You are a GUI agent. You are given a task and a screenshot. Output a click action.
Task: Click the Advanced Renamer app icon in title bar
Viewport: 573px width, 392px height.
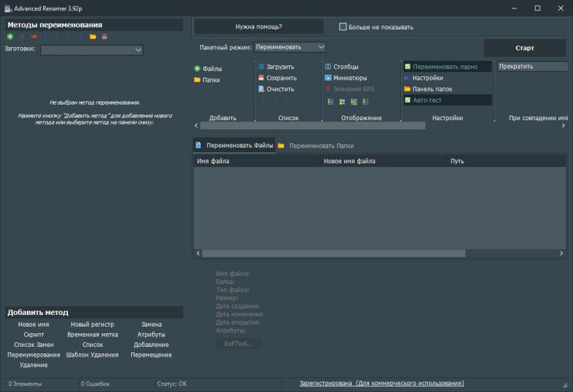8,8
